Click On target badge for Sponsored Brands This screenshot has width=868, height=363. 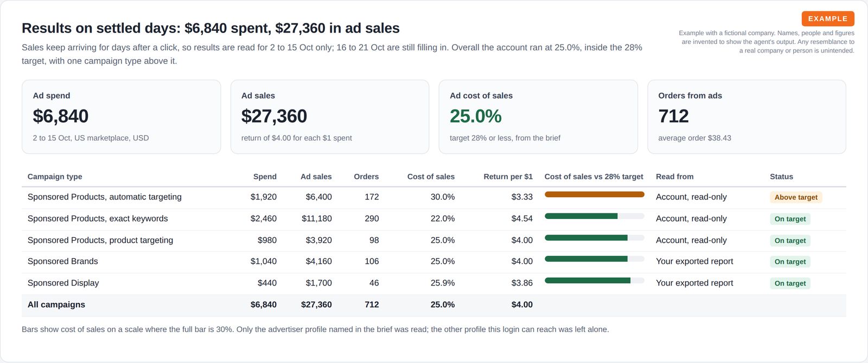click(x=790, y=262)
